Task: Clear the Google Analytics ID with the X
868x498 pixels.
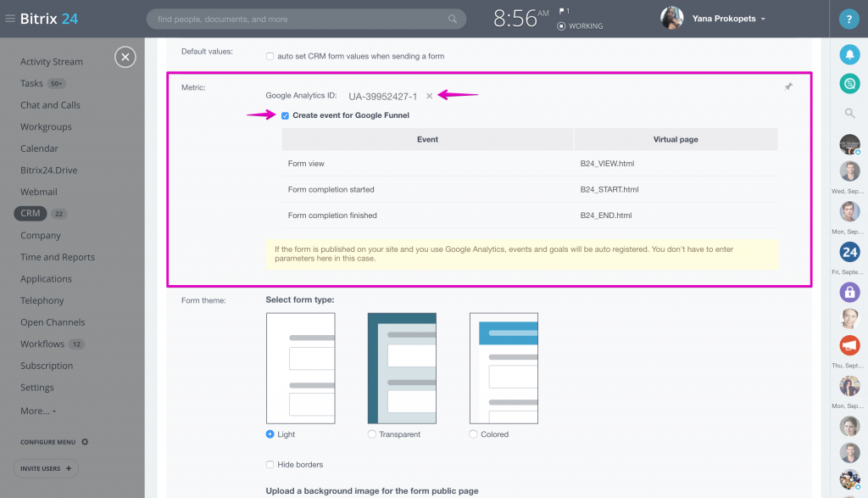Action: tap(429, 96)
